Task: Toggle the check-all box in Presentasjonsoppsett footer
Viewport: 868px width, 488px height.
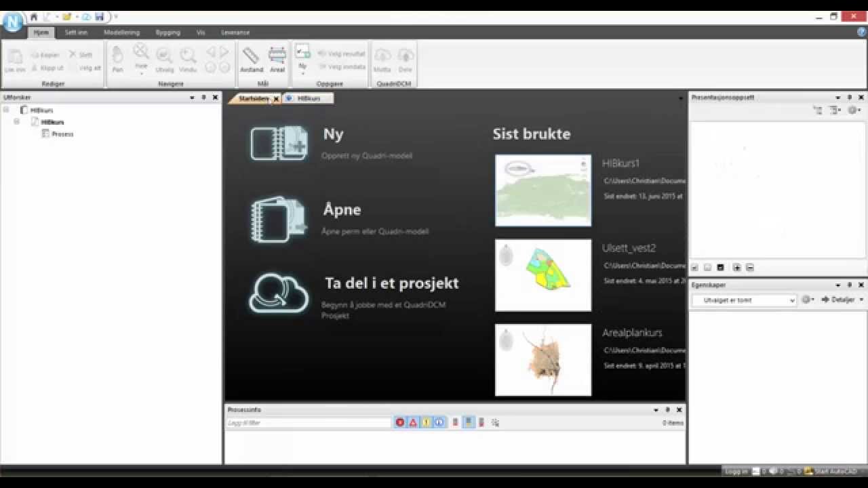Action: click(x=694, y=268)
